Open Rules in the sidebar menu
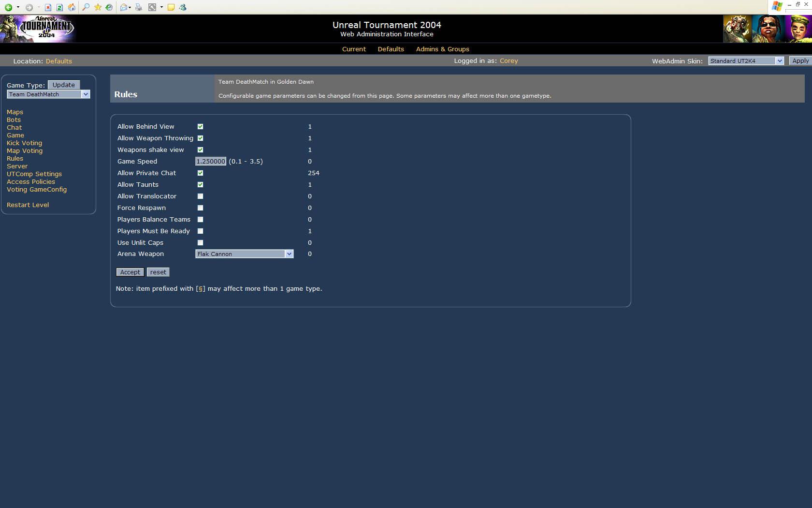 click(15, 159)
